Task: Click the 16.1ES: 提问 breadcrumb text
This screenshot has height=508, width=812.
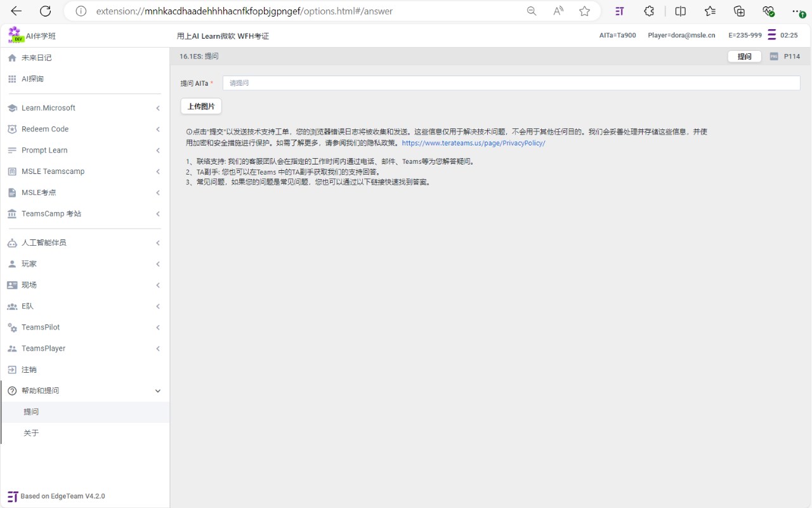Action: click(x=199, y=57)
